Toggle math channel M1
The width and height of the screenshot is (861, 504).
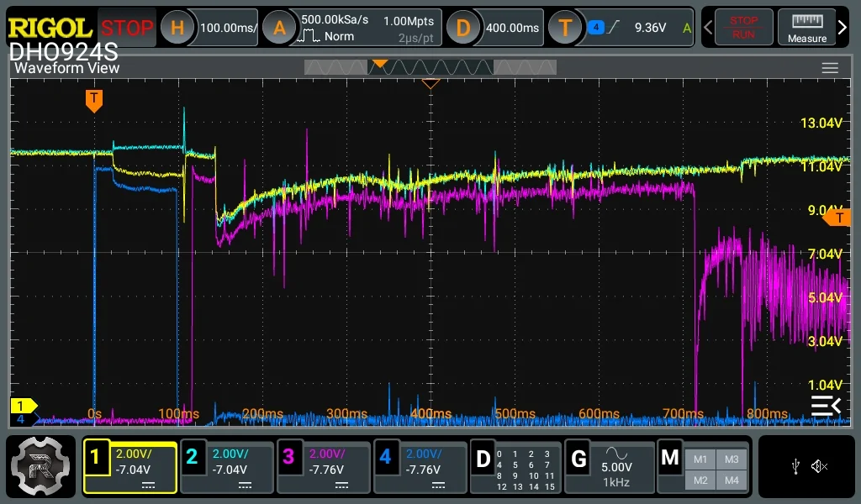700,459
